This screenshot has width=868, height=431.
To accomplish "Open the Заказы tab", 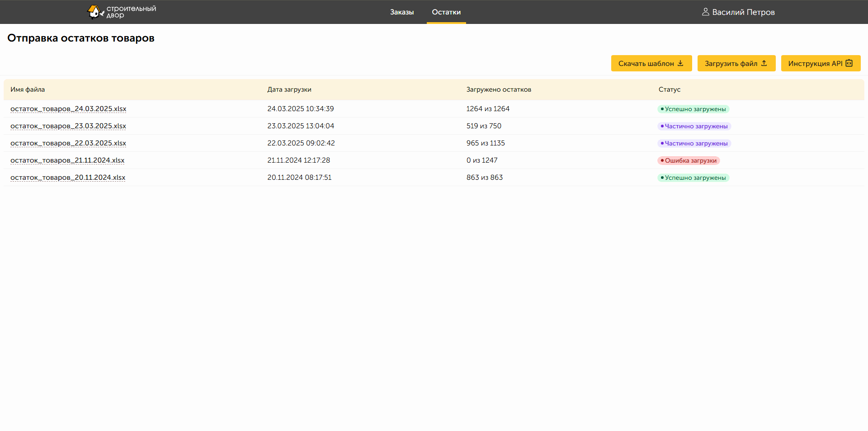I will pos(402,12).
